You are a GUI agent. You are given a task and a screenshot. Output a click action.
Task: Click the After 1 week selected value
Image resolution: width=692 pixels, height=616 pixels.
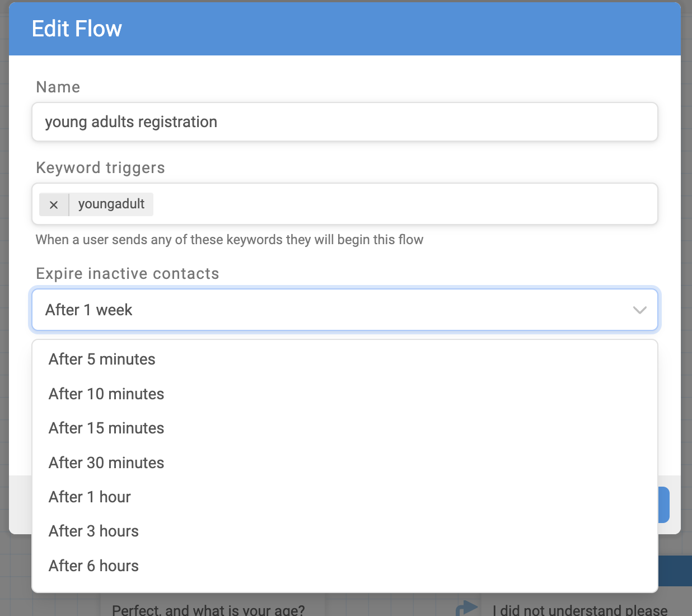[x=88, y=310]
